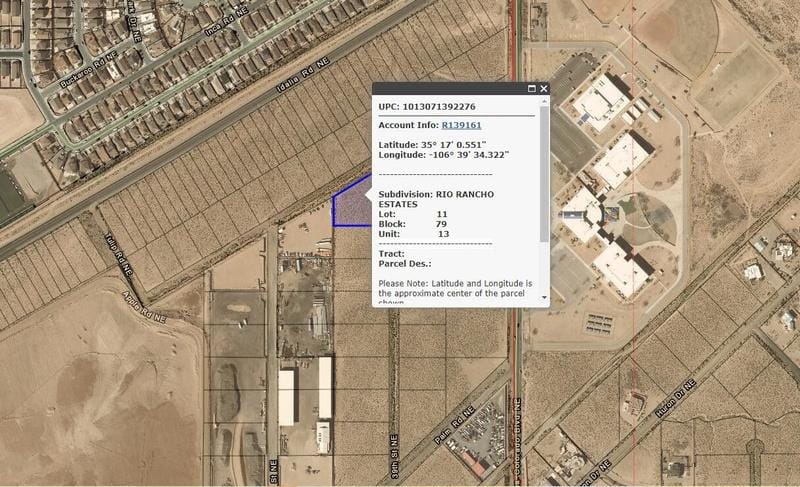Click the Unit: 13 row
The height and width of the screenshot is (487, 800).
414,234
